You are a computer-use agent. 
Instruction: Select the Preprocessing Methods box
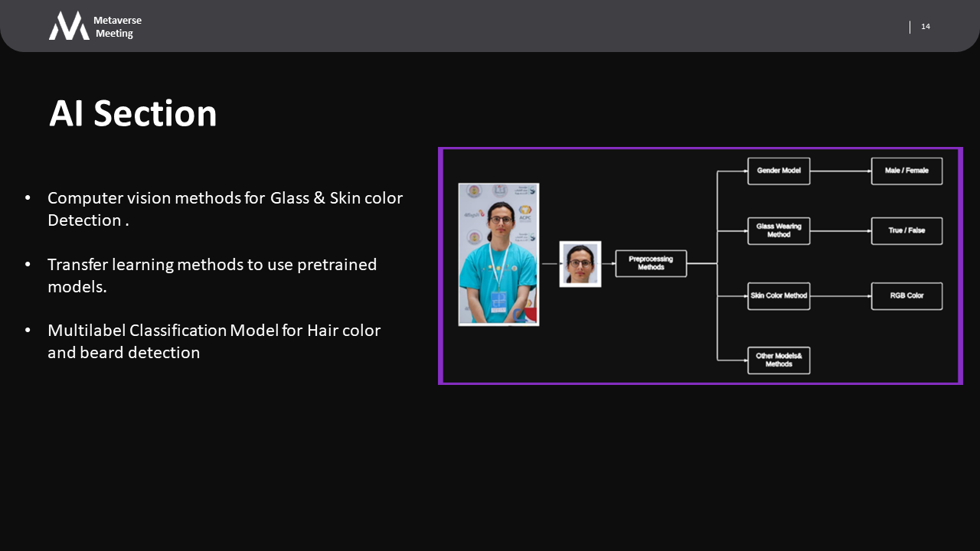[x=651, y=263]
